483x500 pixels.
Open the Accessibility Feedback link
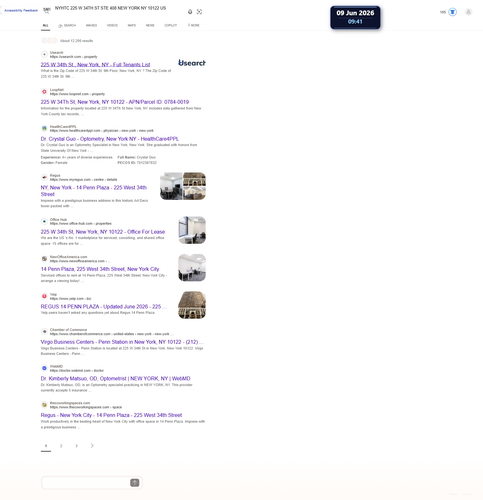tap(21, 10)
